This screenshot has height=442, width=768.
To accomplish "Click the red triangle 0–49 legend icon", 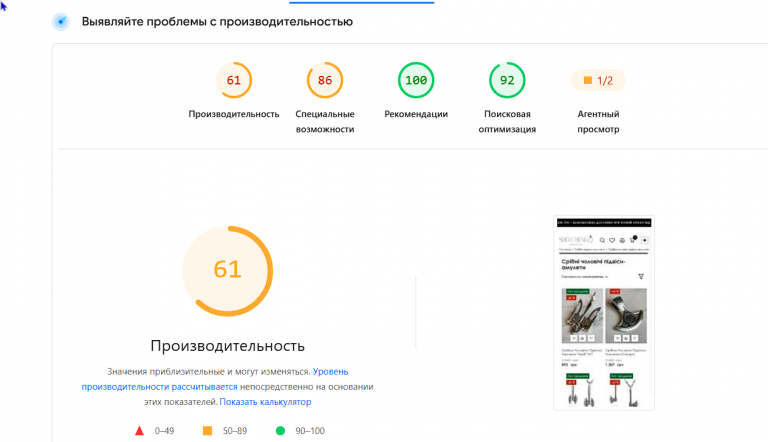I will tap(140, 431).
